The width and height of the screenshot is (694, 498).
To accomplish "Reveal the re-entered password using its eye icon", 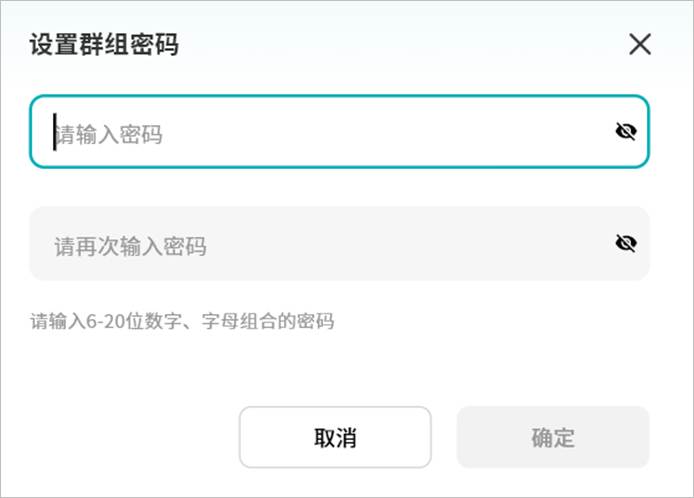I will (x=626, y=243).
